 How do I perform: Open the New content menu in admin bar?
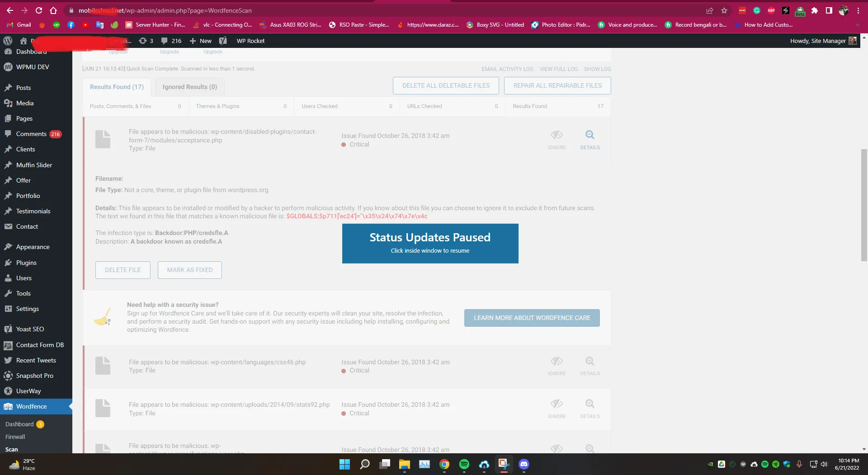pos(200,41)
